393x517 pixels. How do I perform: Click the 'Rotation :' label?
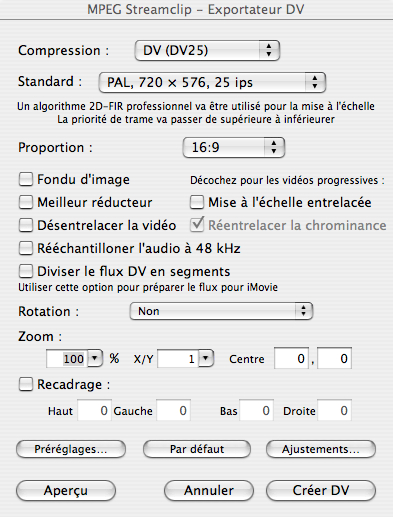pos(48,312)
